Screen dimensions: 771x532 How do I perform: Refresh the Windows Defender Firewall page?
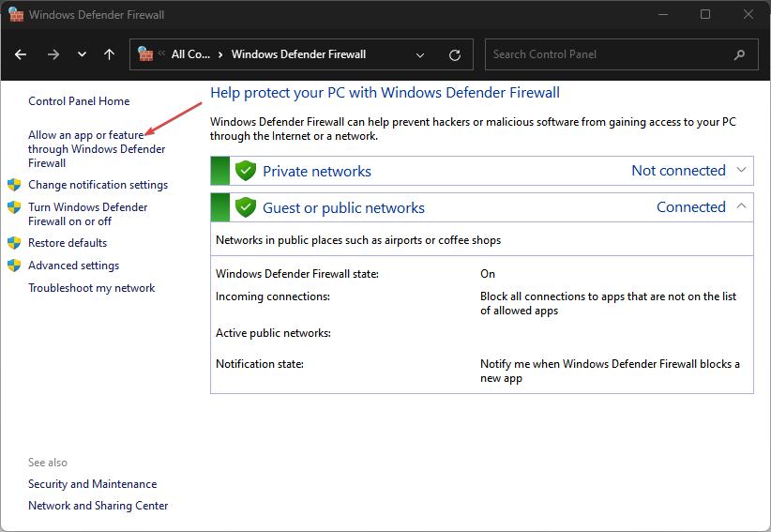[x=455, y=55]
